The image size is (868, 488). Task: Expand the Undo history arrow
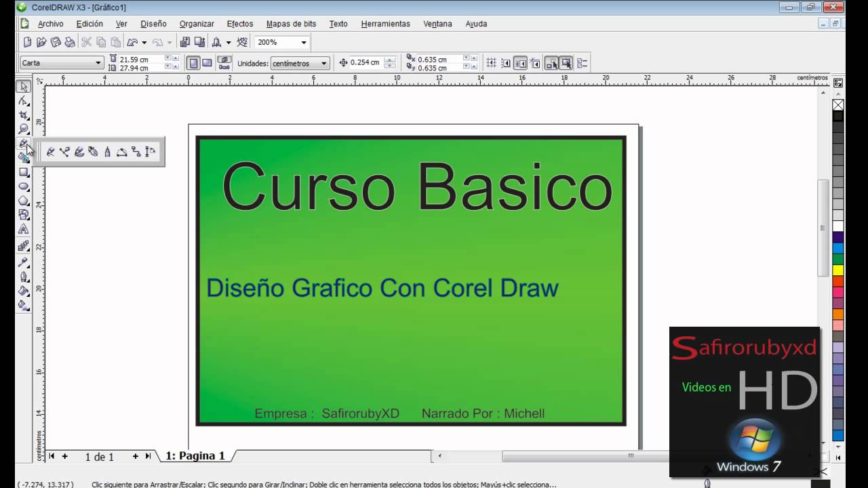[x=144, y=42]
